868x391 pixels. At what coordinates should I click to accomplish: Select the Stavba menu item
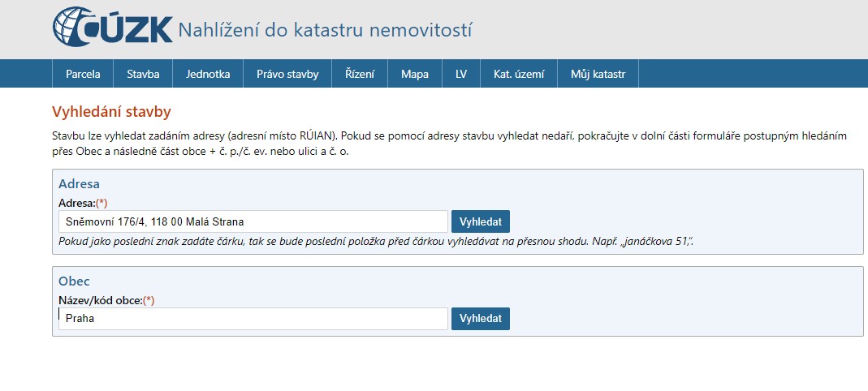(143, 74)
